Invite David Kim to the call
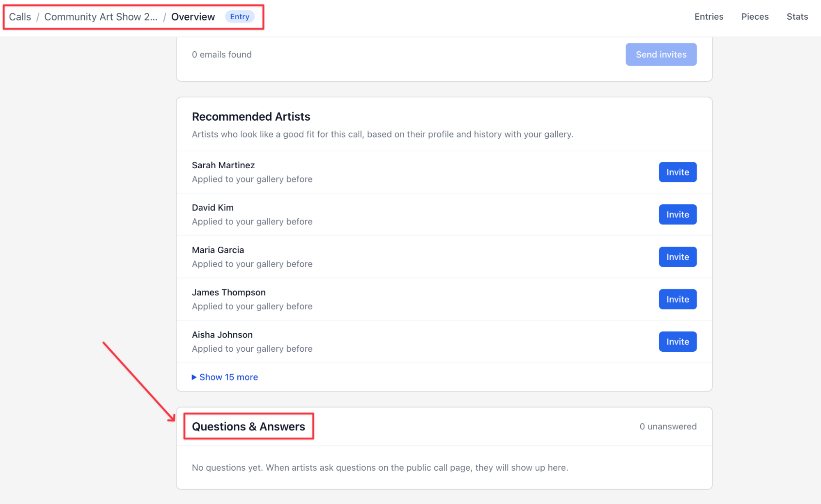The image size is (821, 504). point(678,214)
